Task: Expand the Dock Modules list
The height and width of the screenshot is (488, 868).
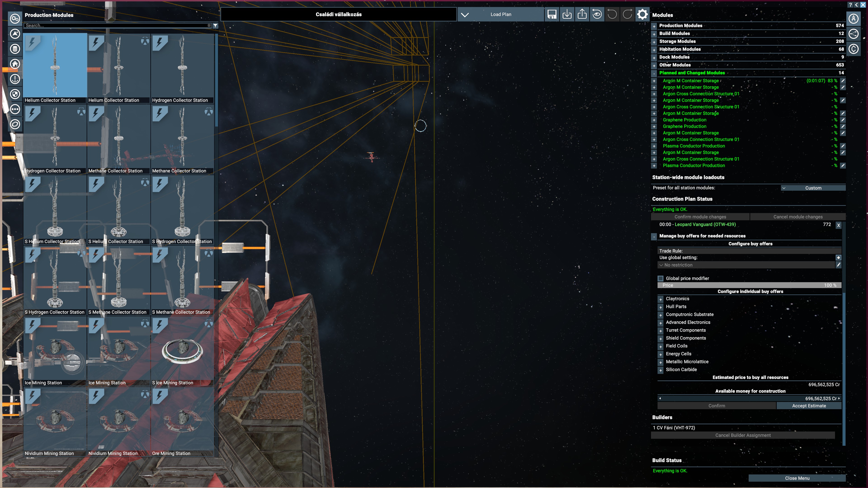Action: (x=654, y=58)
